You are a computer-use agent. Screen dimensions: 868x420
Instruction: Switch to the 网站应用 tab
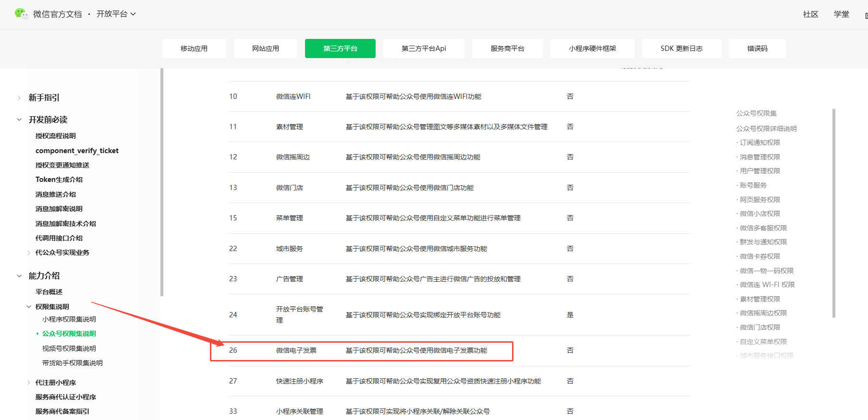tap(266, 48)
